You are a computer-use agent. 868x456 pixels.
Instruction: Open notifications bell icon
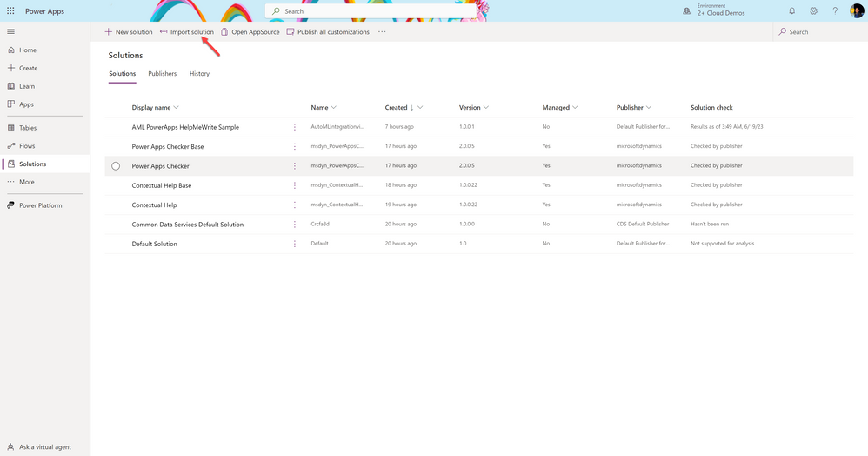click(x=791, y=11)
